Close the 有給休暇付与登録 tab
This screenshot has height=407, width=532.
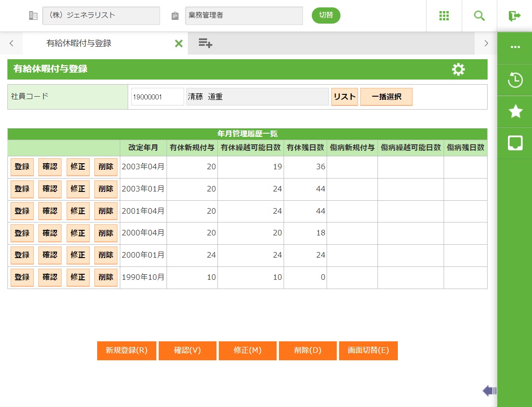coord(179,43)
